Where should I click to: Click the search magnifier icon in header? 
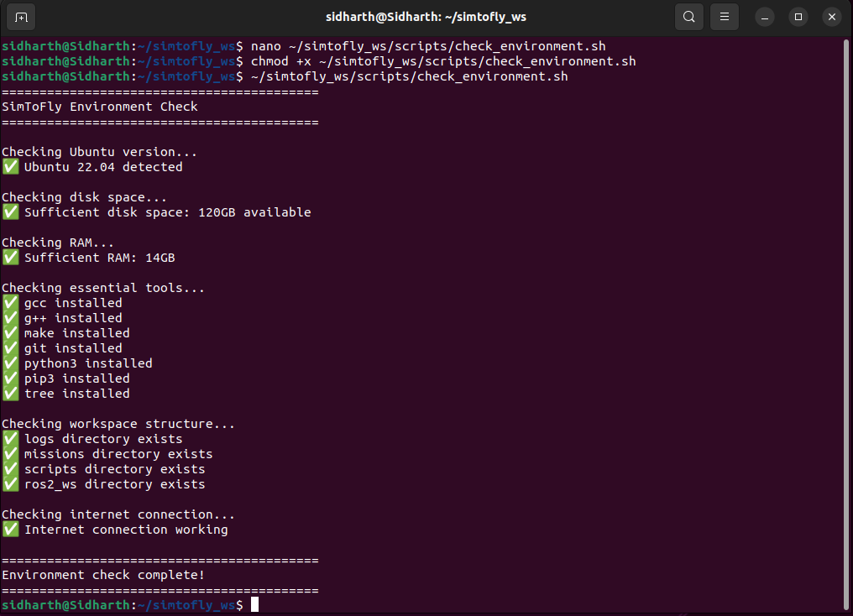688,17
